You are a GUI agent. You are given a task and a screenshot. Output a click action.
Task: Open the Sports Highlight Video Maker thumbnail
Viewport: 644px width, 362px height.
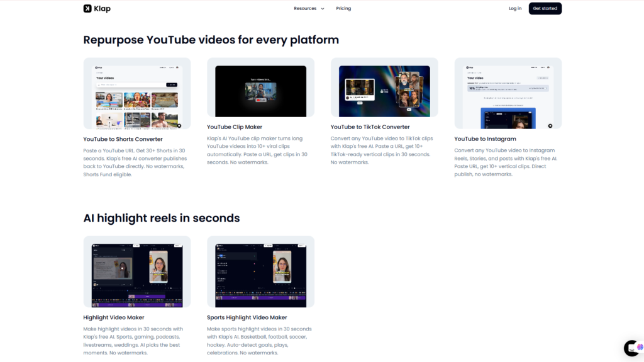[260, 271]
